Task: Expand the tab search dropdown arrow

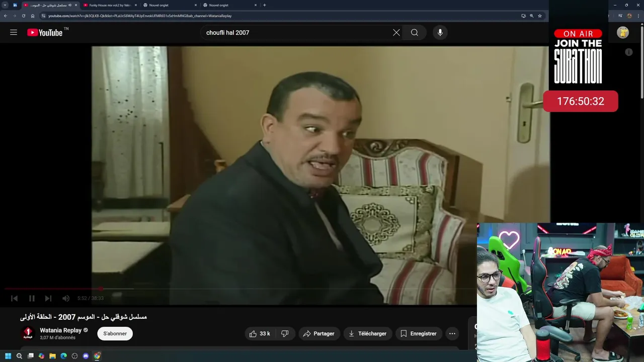Action: [x=5, y=5]
